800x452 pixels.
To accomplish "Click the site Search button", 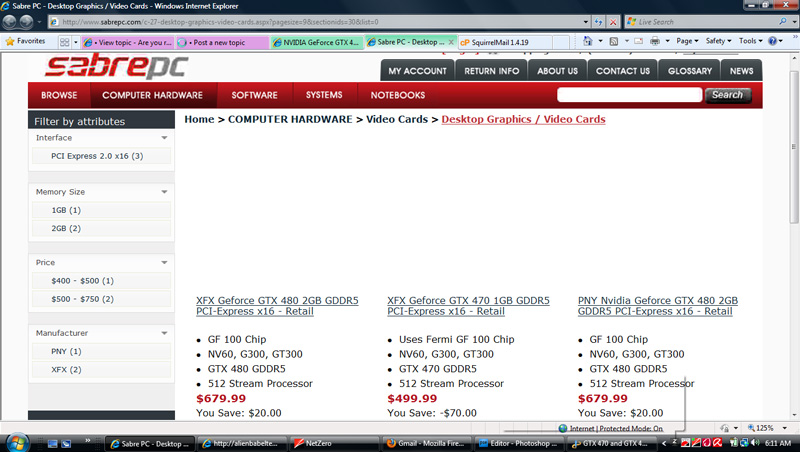I will 728,95.
